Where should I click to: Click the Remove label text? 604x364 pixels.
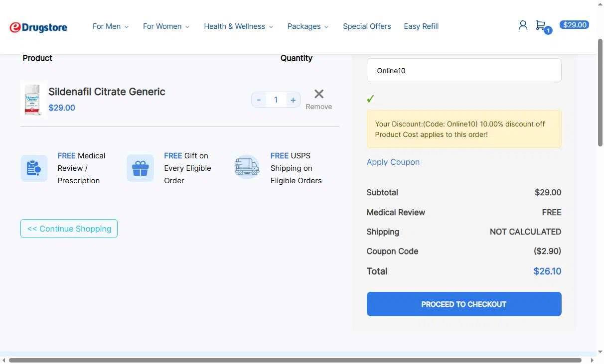[319, 107]
